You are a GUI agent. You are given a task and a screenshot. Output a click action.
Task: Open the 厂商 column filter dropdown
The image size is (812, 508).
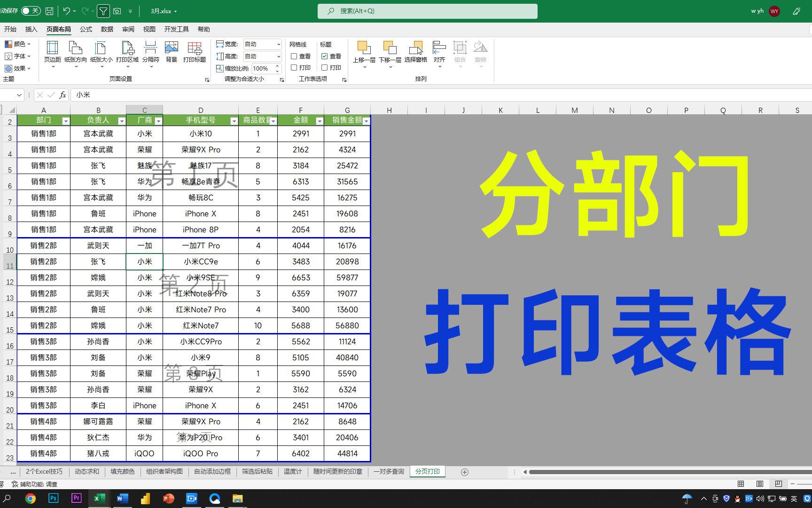pyautogui.click(x=158, y=121)
